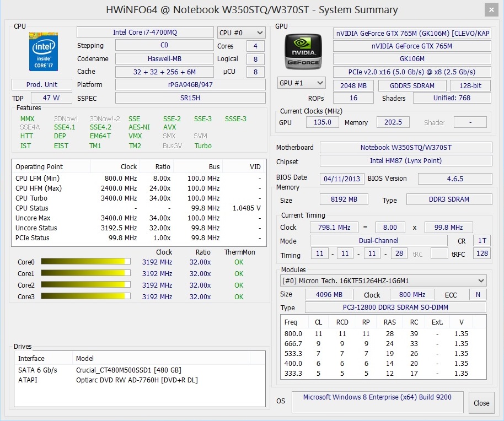Select the 333.3 frequency timing row
Screen dimensions: 504x421
click(x=383, y=374)
